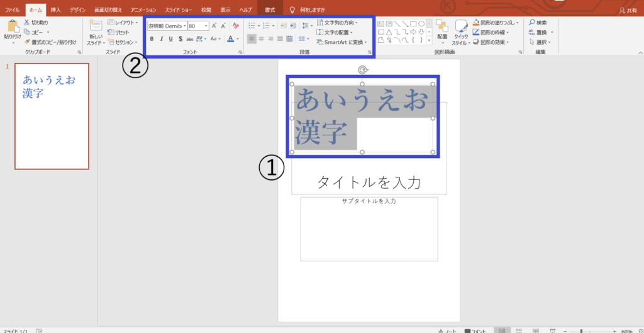Viewport: 644px width, 333px height.
Task: Click distributed alignment icon
Action: pos(289,38)
